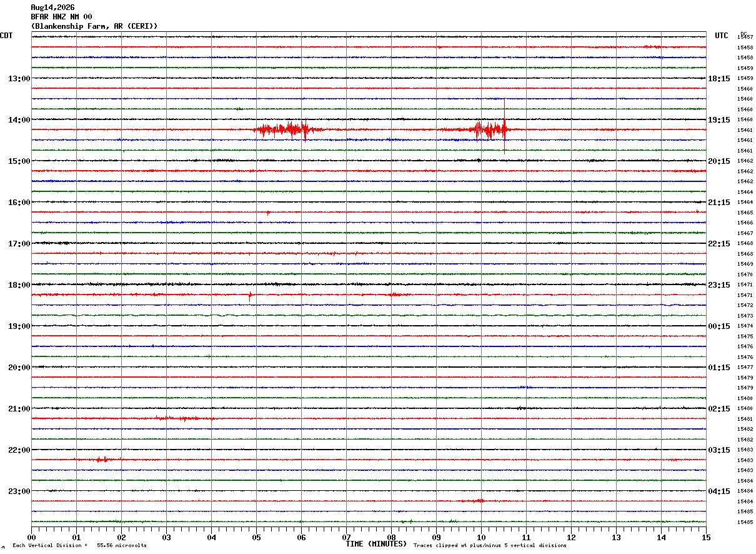Image resolution: width=756 pixels, height=554 pixels.
Task: Click the Aug14,2026 date header
Action: coord(52,8)
